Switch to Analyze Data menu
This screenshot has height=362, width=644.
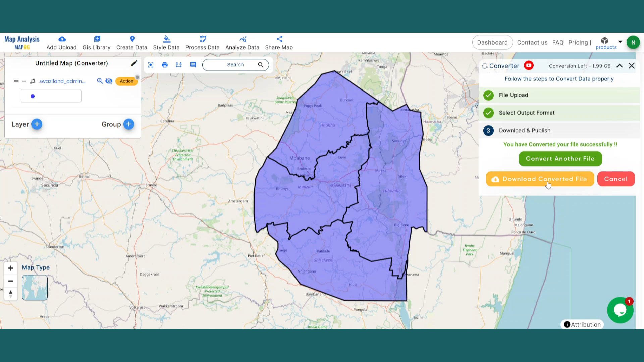pos(242,42)
